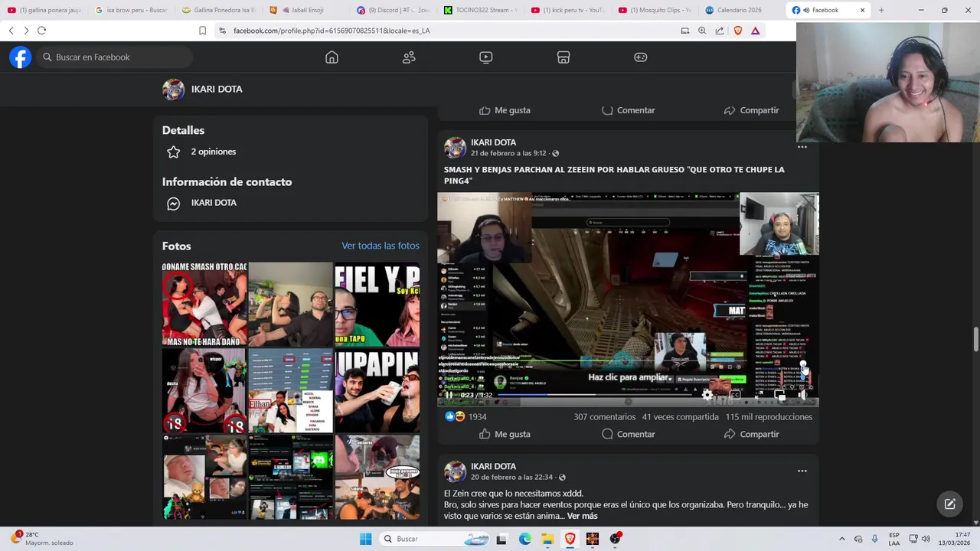
Task: Click 'Compartir' under the SMASH video post
Action: [751, 434]
